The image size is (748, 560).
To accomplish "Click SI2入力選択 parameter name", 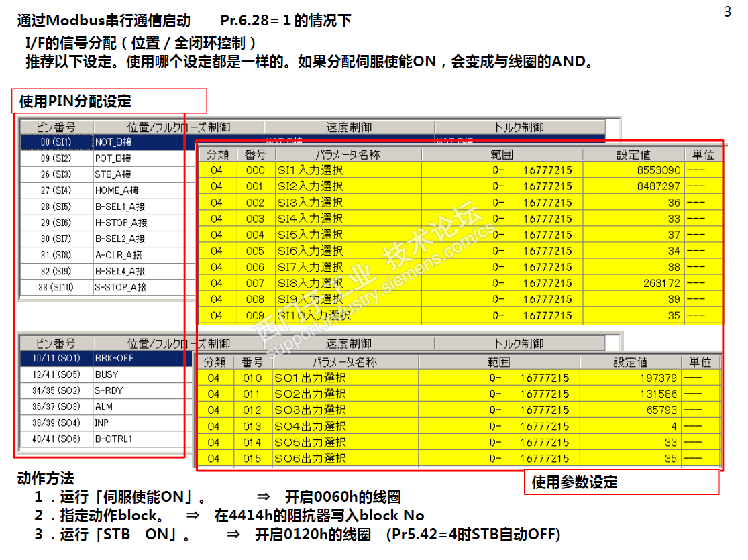I will click(311, 186).
